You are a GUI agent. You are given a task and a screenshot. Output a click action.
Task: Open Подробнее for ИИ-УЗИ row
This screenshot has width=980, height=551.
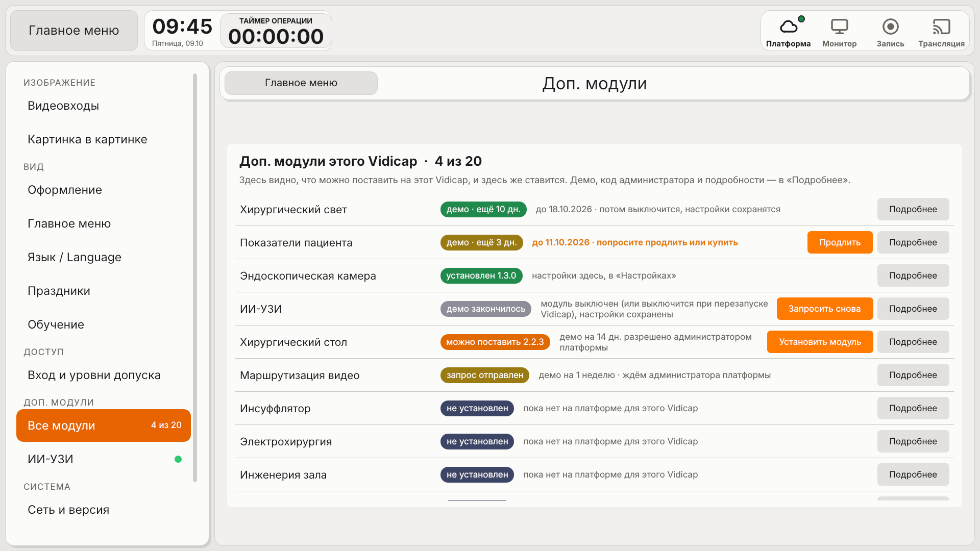click(x=913, y=309)
